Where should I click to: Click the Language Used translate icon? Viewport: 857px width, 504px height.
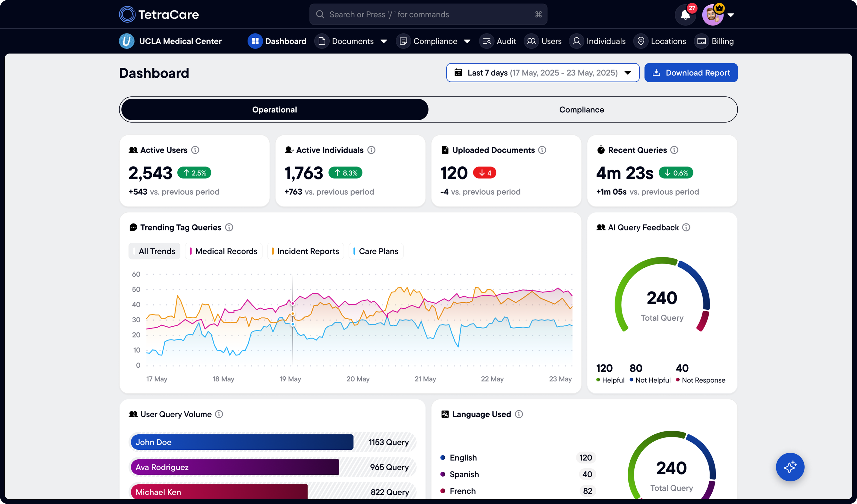tap(445, 414)
